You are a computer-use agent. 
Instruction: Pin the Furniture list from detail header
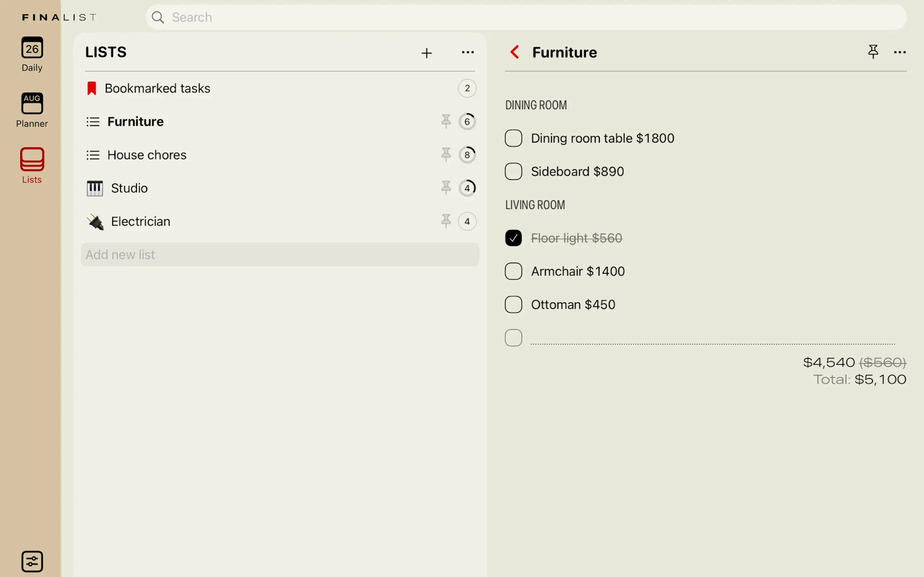tap(873, 52)
